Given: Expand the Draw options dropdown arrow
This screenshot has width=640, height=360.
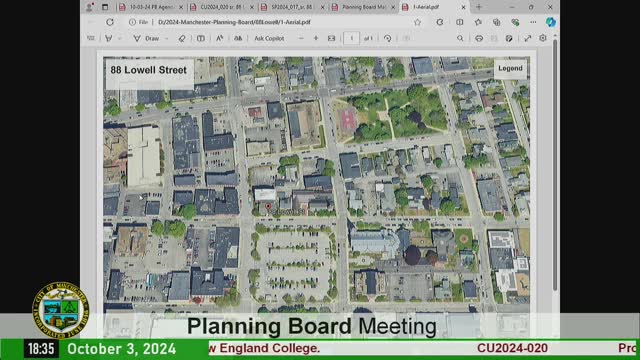Looking at the screenshot, I should 167,38.
